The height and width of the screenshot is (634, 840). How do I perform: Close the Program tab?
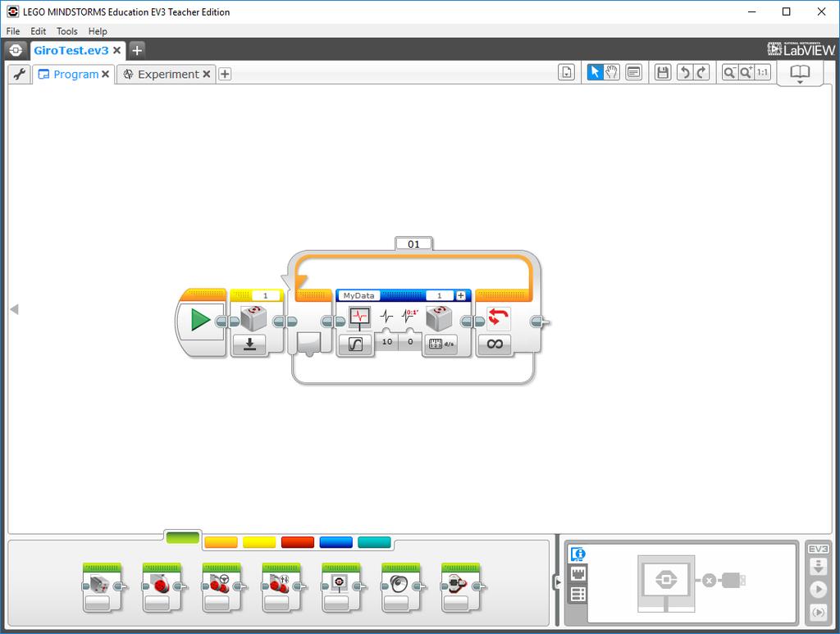click(106, 75)
